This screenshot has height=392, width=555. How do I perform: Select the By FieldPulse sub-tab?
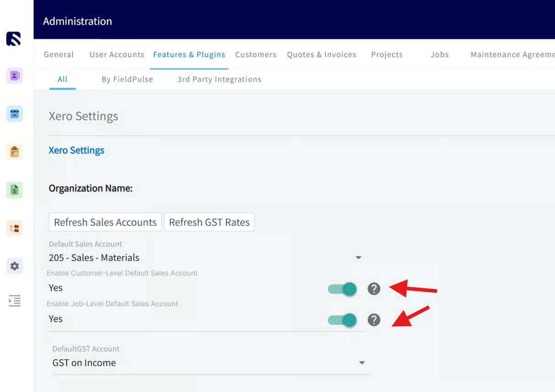pyautogui.click(x=127, y=79)
